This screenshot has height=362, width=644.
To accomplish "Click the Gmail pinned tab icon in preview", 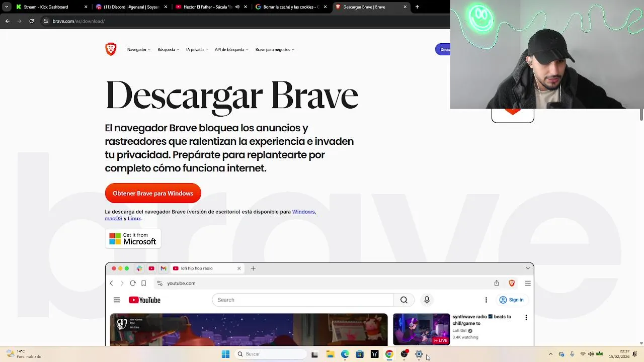I will point(164,268).
